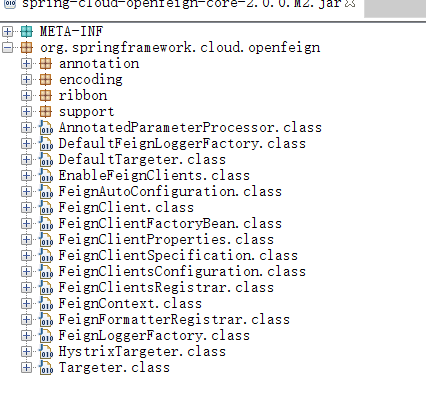Select the spring-cloud-openfeign-core jar tab

click(x=182, y=4)
